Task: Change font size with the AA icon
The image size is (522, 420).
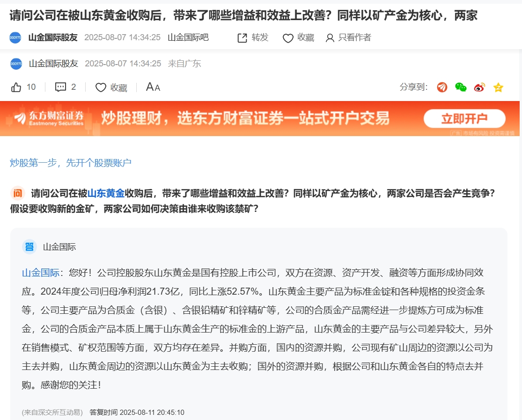Action: (153, 87)
